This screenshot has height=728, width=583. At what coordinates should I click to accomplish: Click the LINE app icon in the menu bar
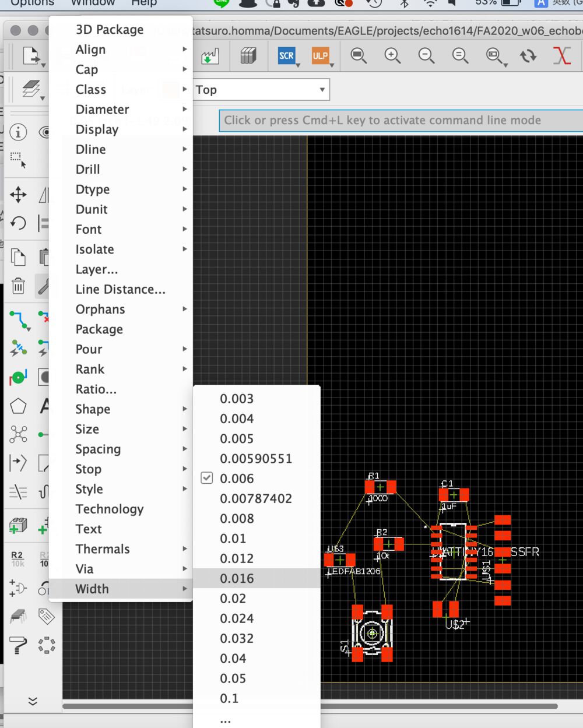(222, 2)
